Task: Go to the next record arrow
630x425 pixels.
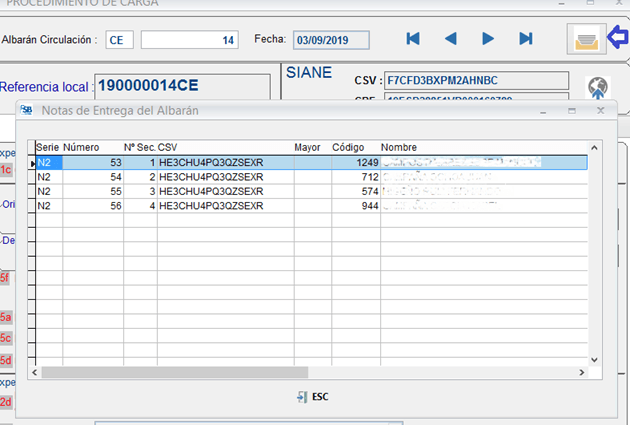Action: click(x=488, y=39)
